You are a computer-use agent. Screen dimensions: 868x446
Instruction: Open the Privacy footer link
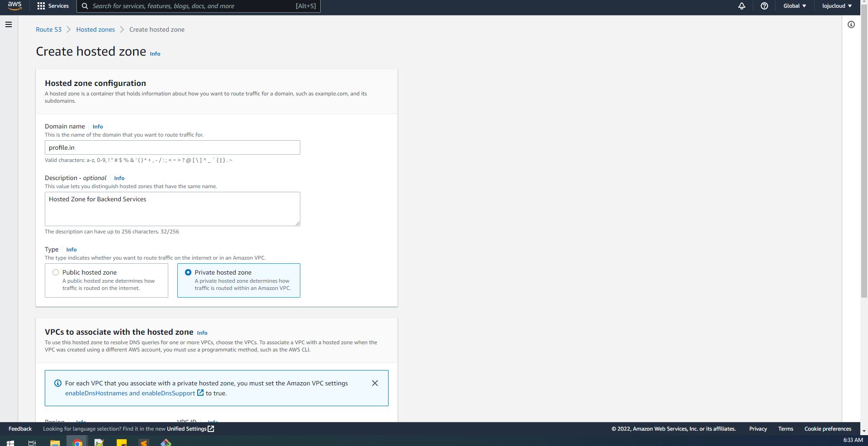pyautogui.click(x=758, y=429)
